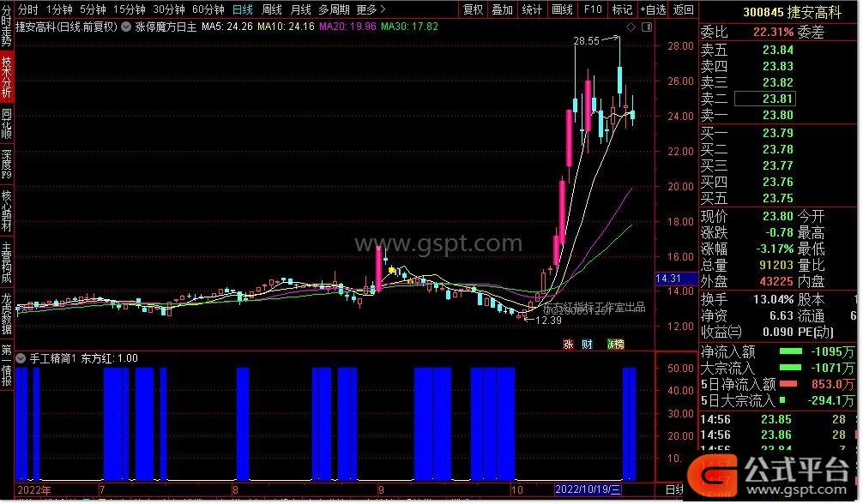Select the 日线 daily chart tab

click(x=243, y=9)
